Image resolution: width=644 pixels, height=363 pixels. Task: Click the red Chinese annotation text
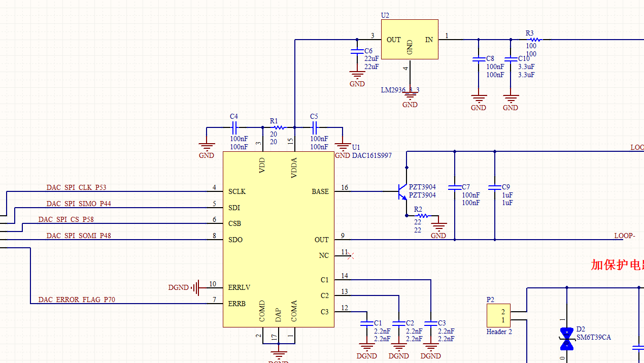(618, 265)
